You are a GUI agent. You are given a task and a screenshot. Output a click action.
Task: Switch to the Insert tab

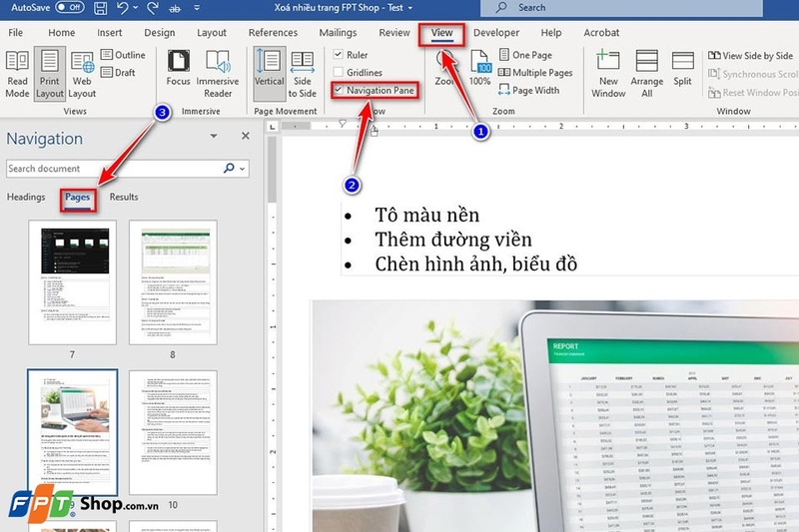click(110, 33)
